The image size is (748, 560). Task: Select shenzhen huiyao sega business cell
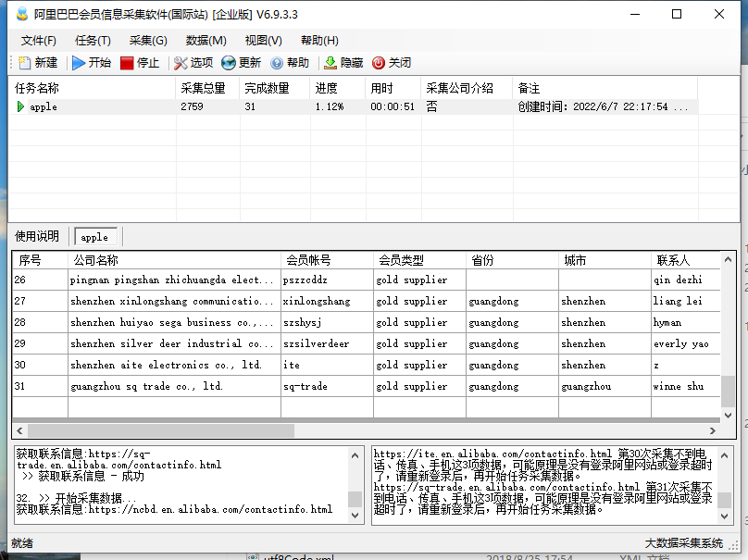[174, 322]
